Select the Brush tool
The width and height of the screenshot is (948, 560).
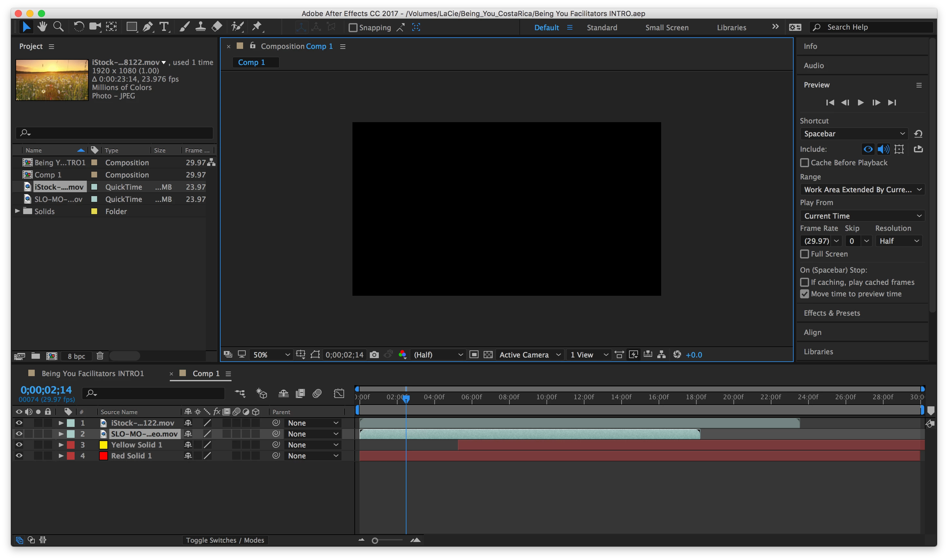[x=184, y=27]
